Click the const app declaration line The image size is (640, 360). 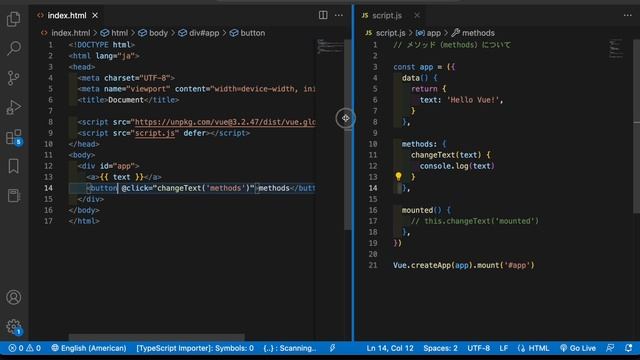click(424, 67)
